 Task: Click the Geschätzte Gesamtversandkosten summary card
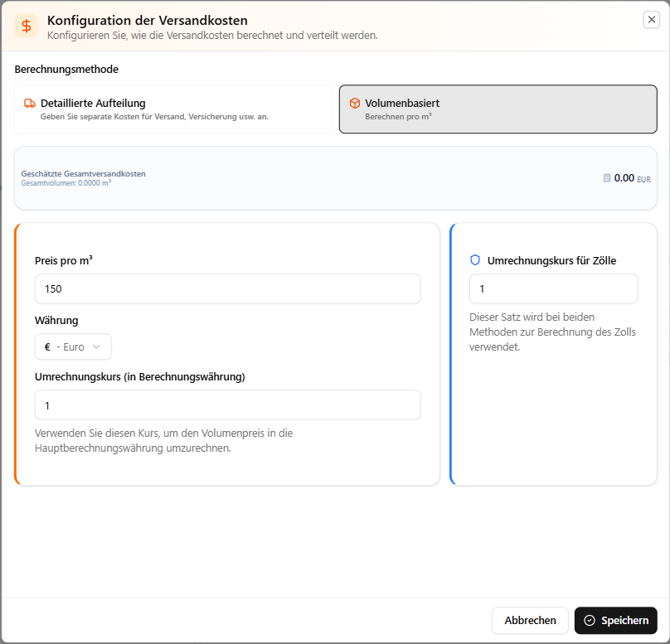pos(336,178)
